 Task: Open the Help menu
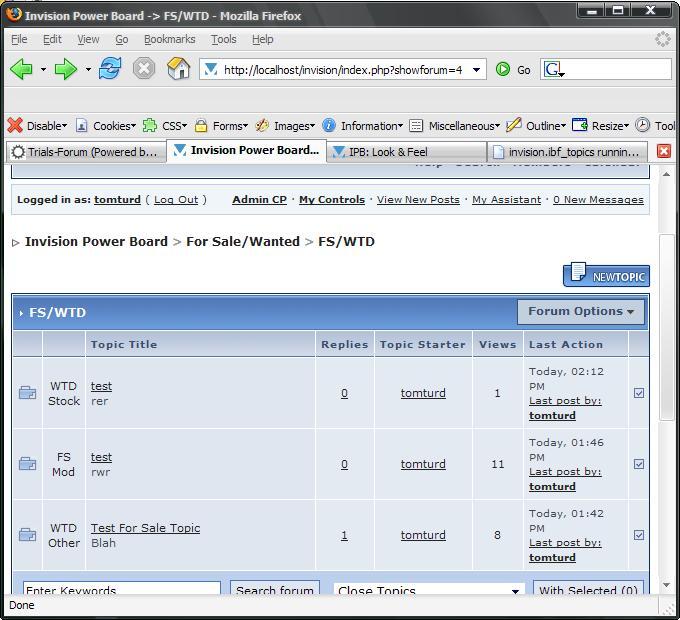pos(263,39)
